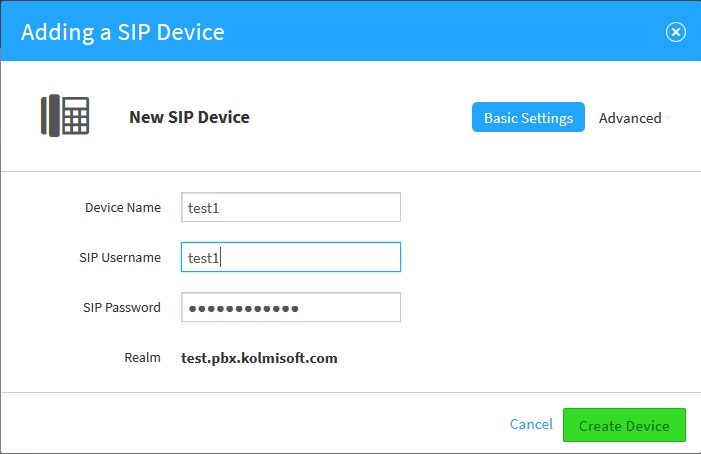Image resolution: width=701 pixels, height=454 pixels.
Task: Click the Realm label
Action: coord(142,357)
